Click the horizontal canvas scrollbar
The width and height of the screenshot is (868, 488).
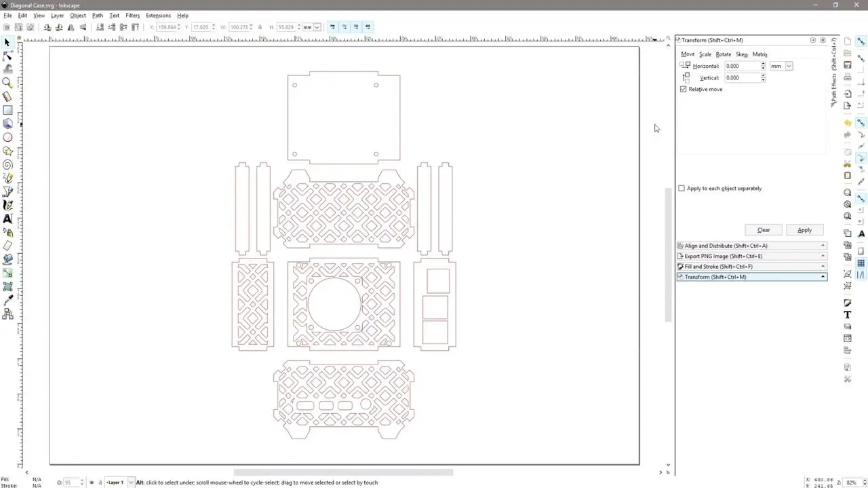pos(343,472)
